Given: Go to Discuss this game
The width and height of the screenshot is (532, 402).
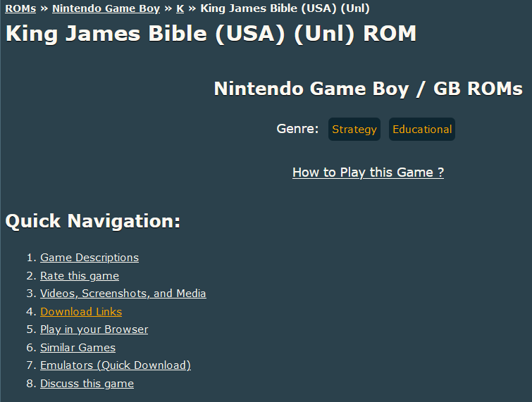Looking at the screenshot, I should coord(87,384).
